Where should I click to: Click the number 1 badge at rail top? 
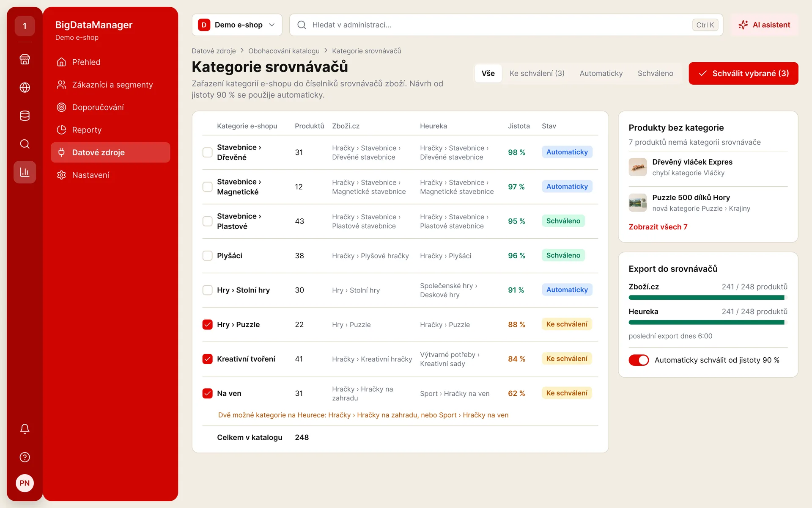coord(25,26)
